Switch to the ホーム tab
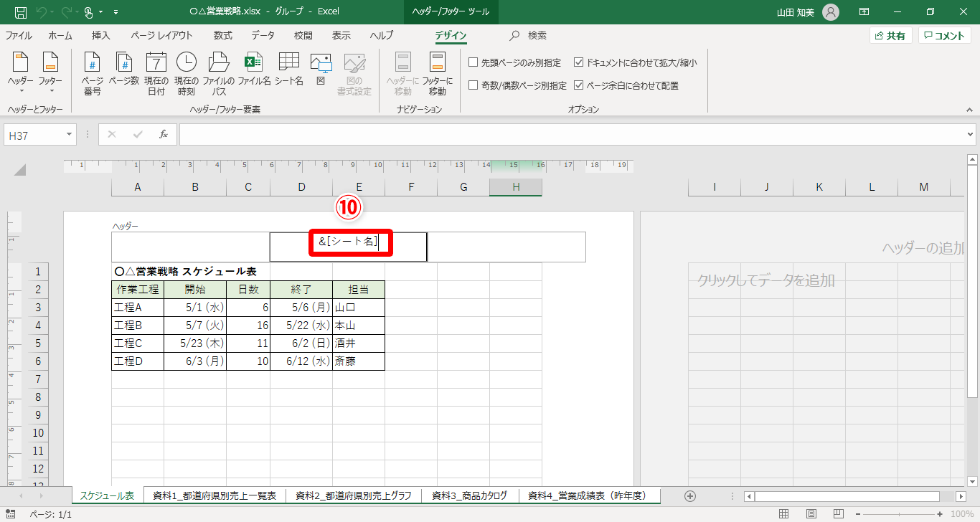Viewport: 980px width, 522px height. click(x=60, y=35)
